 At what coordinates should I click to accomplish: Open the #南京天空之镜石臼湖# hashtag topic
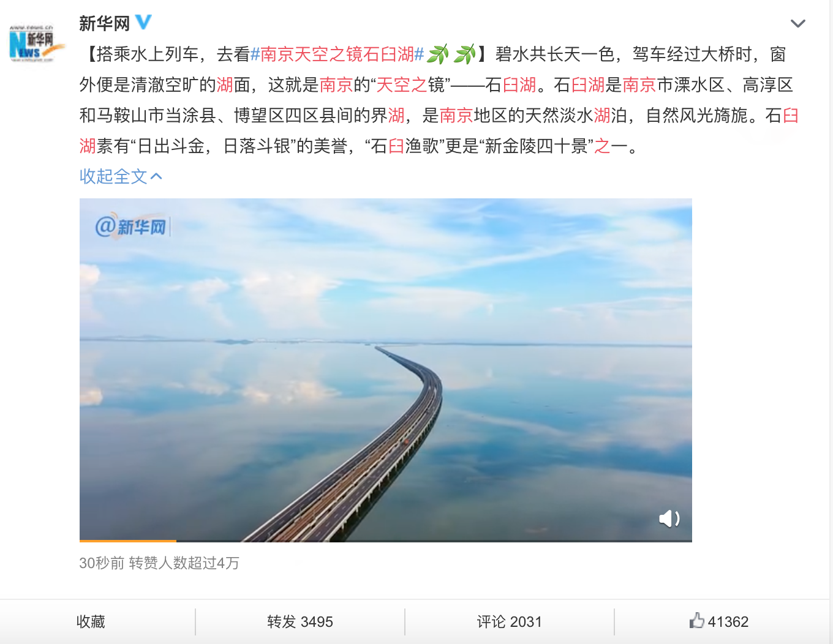337,54
